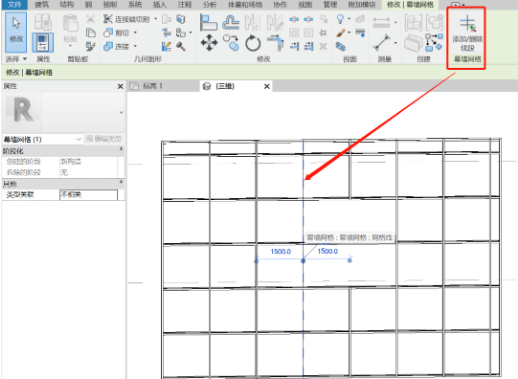The height and width of the screenshot is (379, 518).
Task: Click the Offset tool icon
Action: tap(231, 23)
